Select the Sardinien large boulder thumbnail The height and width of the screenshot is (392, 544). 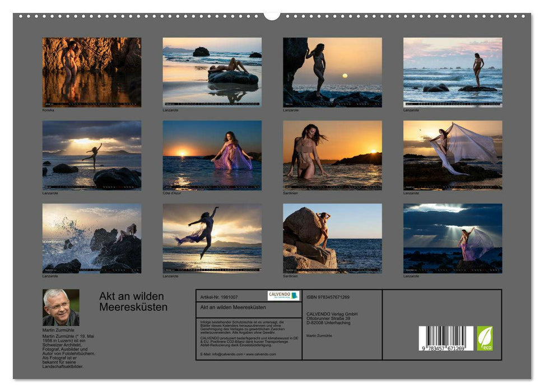[x=332, y=238]
